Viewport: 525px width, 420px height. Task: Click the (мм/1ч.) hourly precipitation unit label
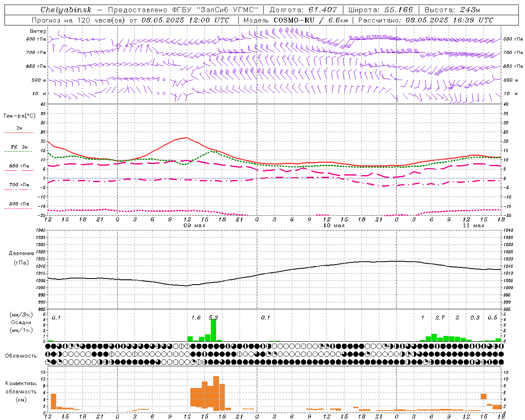click(x=21, y=330)
